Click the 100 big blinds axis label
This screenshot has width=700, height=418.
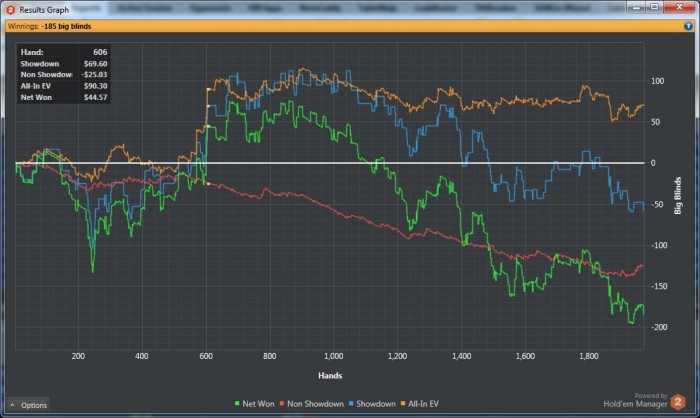658,81
